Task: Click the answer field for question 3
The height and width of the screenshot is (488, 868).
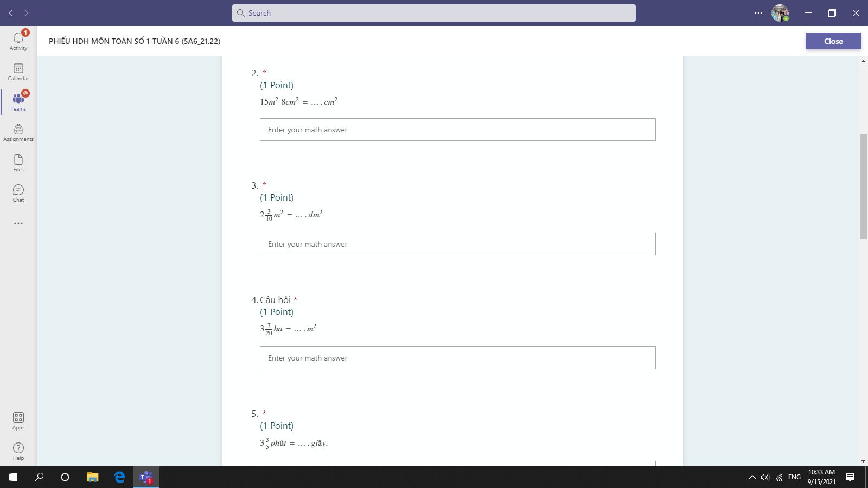Action: (458, 244)
